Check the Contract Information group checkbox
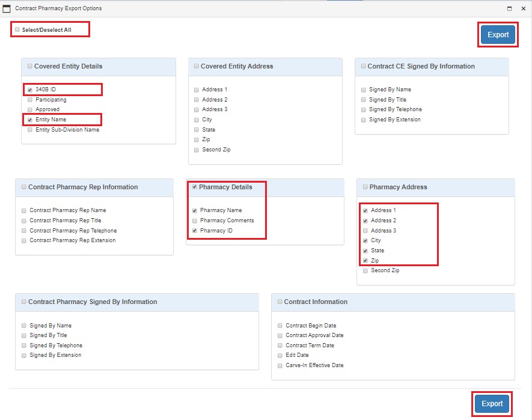 click(280, 302)
